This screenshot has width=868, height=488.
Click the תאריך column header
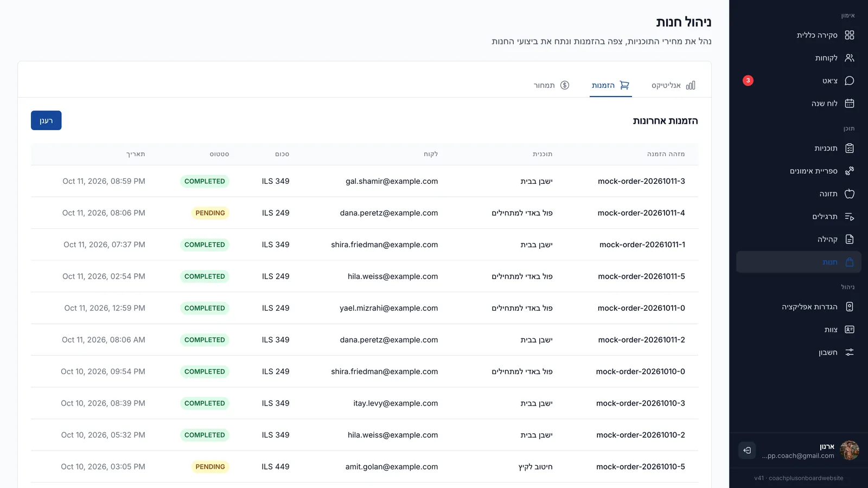(x=136, y=155)
